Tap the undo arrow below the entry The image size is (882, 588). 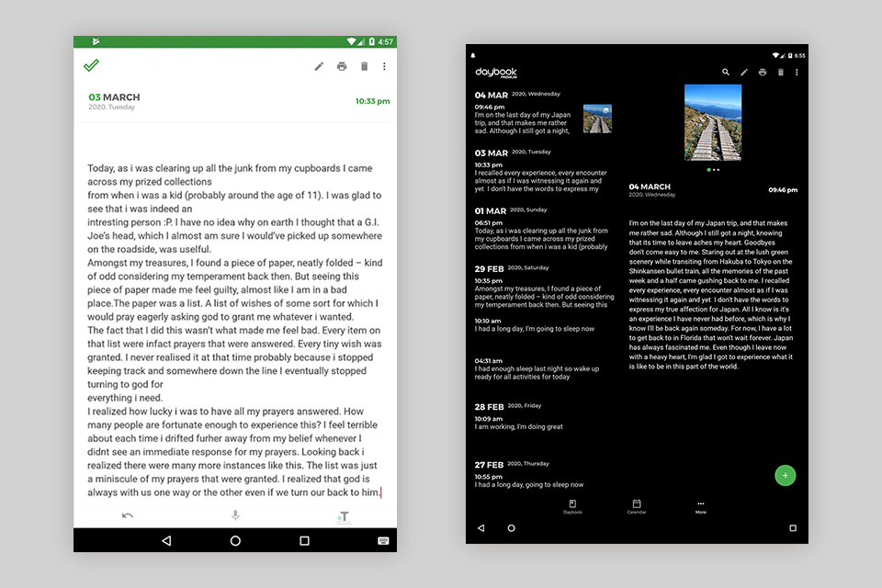pyautogui.click(x=128, y=514)
